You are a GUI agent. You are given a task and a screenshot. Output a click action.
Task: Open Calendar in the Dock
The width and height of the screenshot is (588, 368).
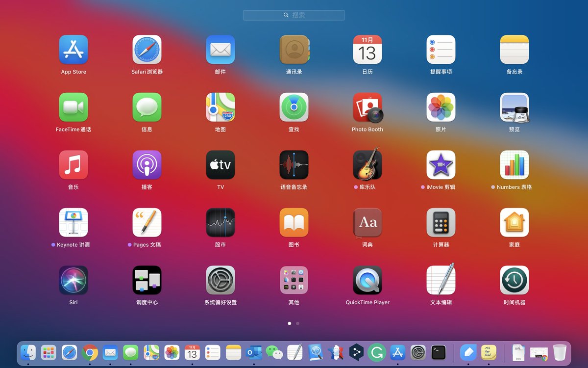192,352
